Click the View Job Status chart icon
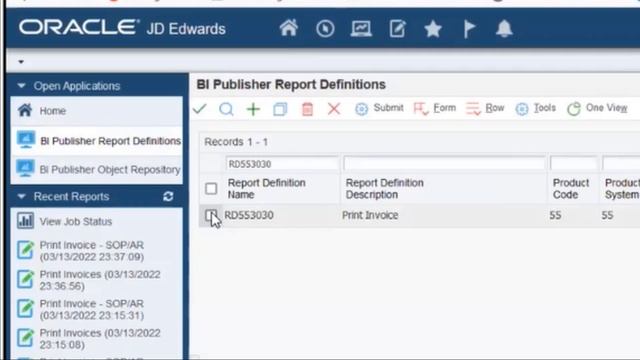The width and height of the screenshot is (640, 360). point(25,221)
